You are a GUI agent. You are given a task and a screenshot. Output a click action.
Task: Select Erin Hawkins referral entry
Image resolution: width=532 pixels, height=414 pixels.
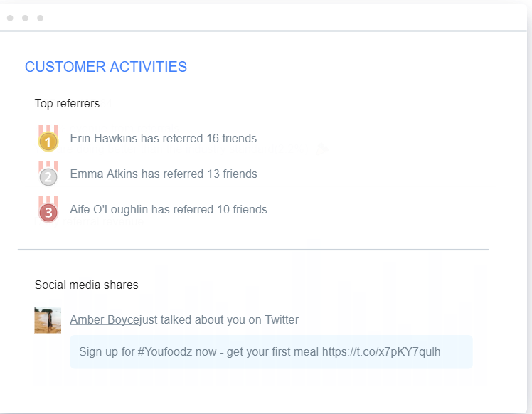click(163, 139)
